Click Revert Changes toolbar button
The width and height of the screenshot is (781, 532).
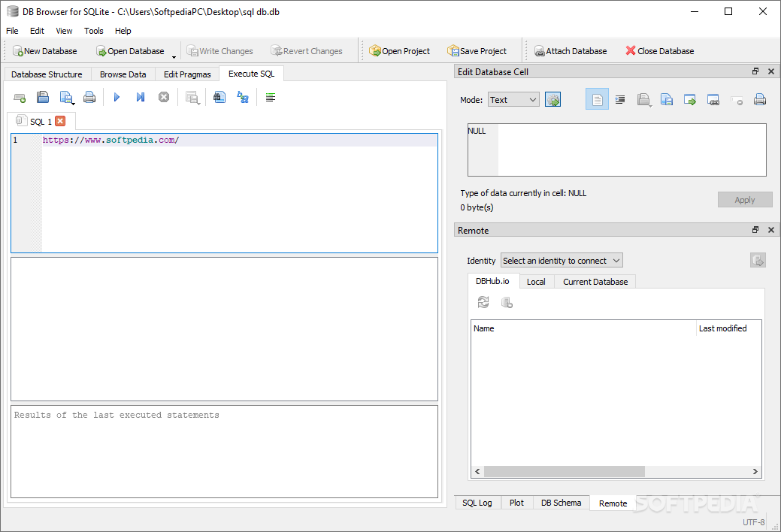point(307,51)
